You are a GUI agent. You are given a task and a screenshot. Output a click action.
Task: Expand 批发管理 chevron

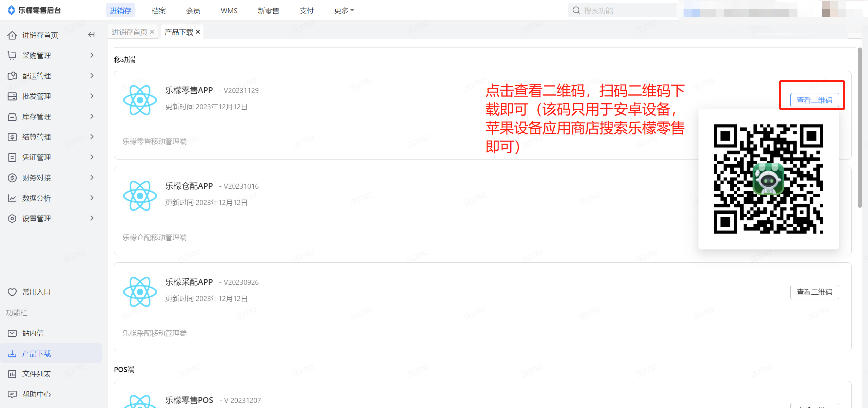(x=92, y=96)
